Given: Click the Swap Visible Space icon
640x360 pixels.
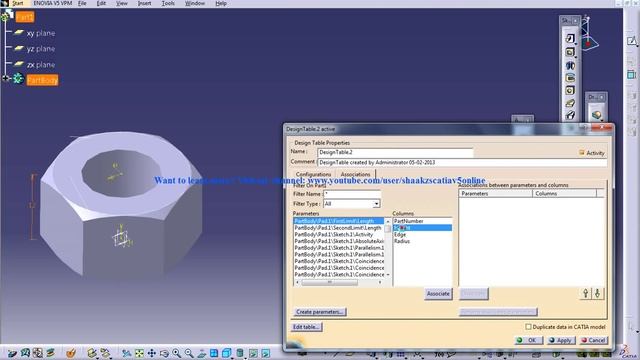Looking at the screenshot, I should coord(266,353).
